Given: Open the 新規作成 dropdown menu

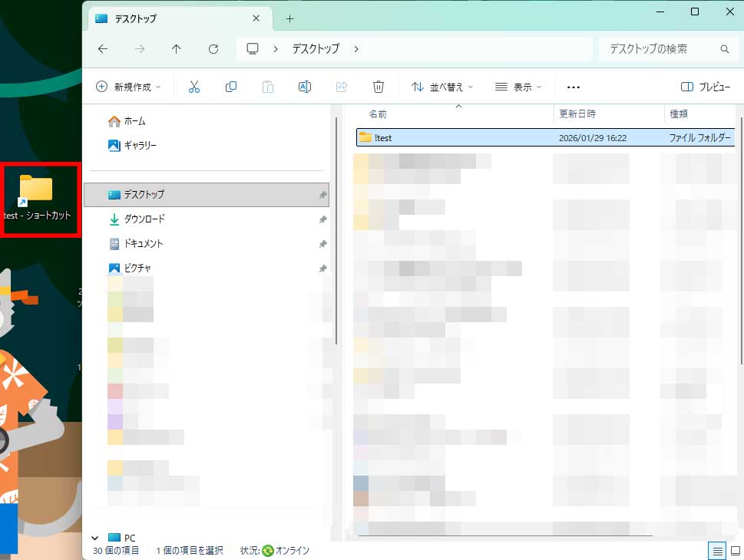Looking at the screenshot, I should [x=128, y=87].
